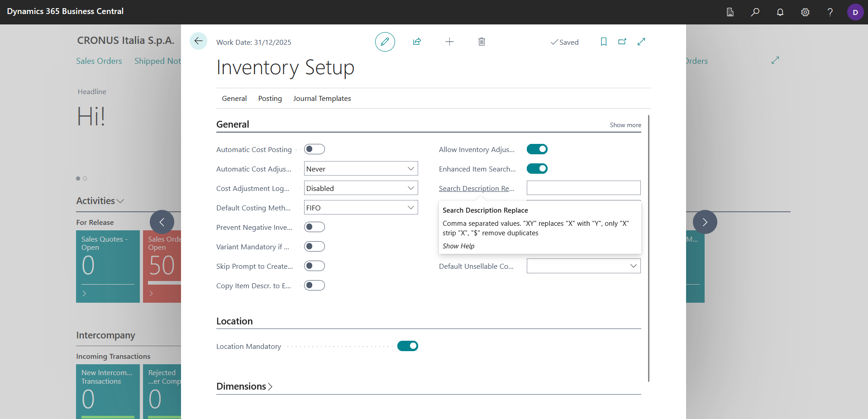Screen dimensions: 868x419
Task: Click the "Work Date: 31/12/2025" text
Action: [x=253, y=42]
